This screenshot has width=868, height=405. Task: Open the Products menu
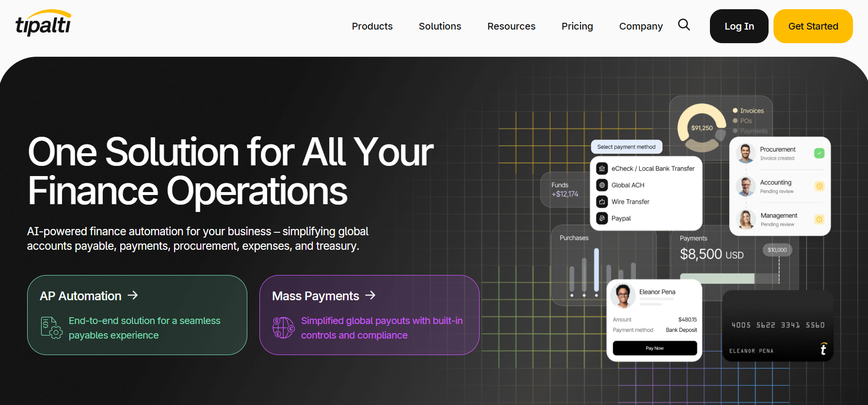pyautogui.click(x=372, y=26)
